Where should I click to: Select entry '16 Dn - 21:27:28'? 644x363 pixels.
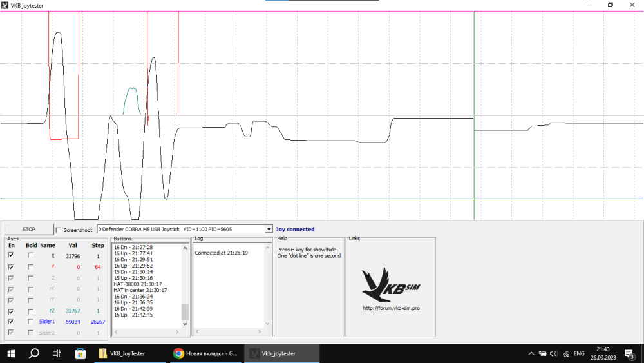[133, 248]
